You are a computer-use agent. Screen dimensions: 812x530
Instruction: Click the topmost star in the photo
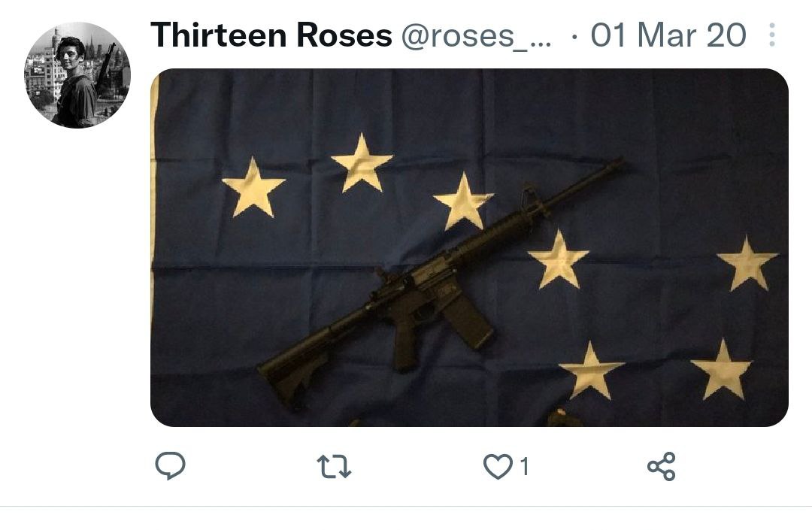[x=362, y=162]
